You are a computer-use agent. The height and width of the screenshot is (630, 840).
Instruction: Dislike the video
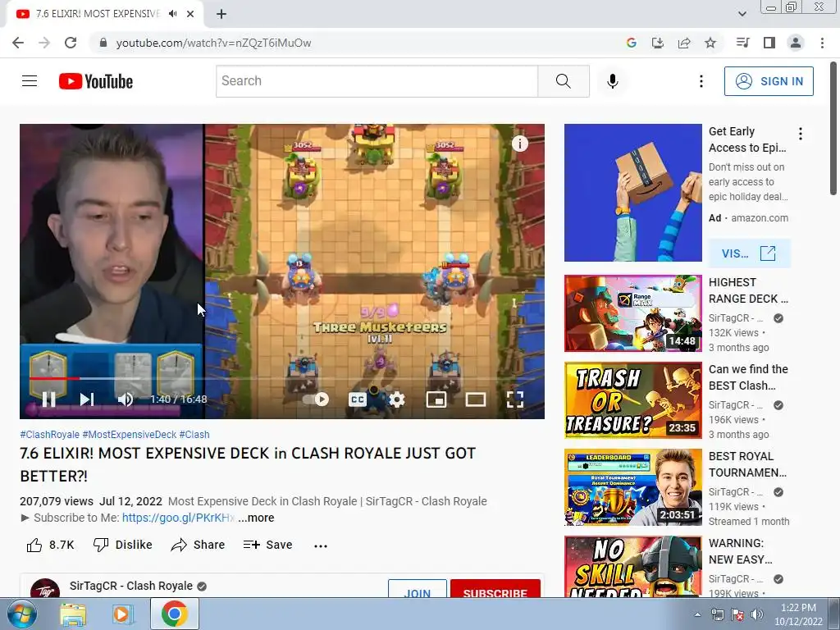coord(123,545)
